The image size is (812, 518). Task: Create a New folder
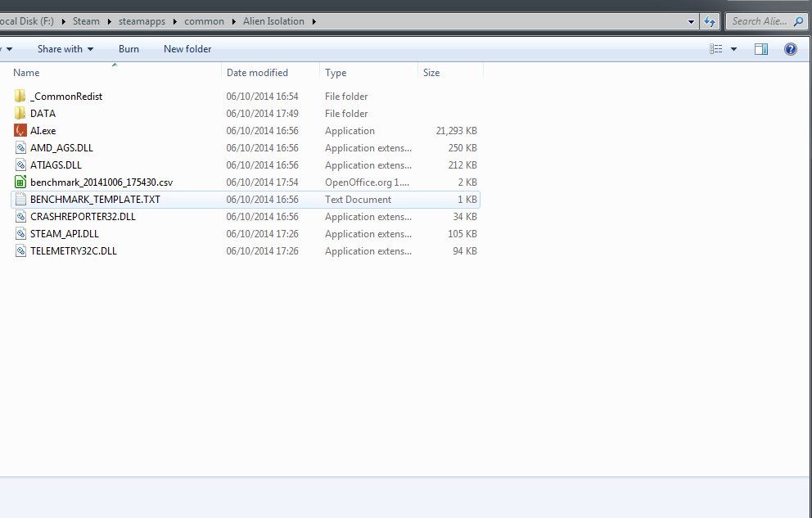click(187, 49)
